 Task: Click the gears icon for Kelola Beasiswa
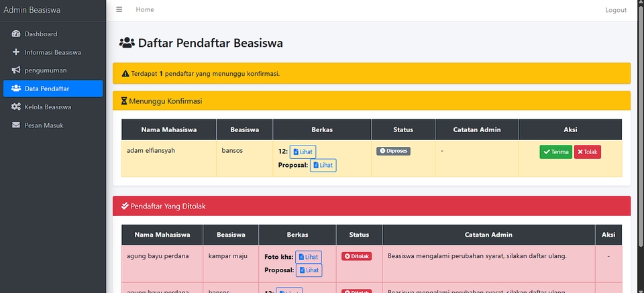click(x=16, y=107)
